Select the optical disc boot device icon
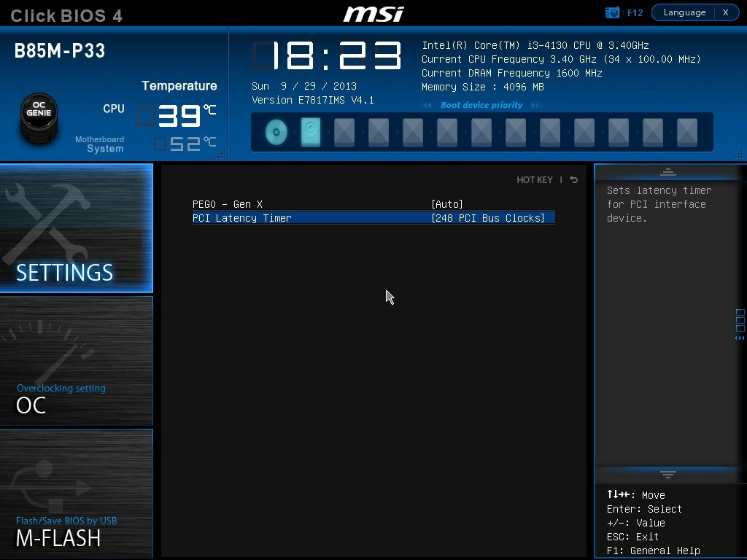This screenshot has width=747, height=560. click(276, 132)
